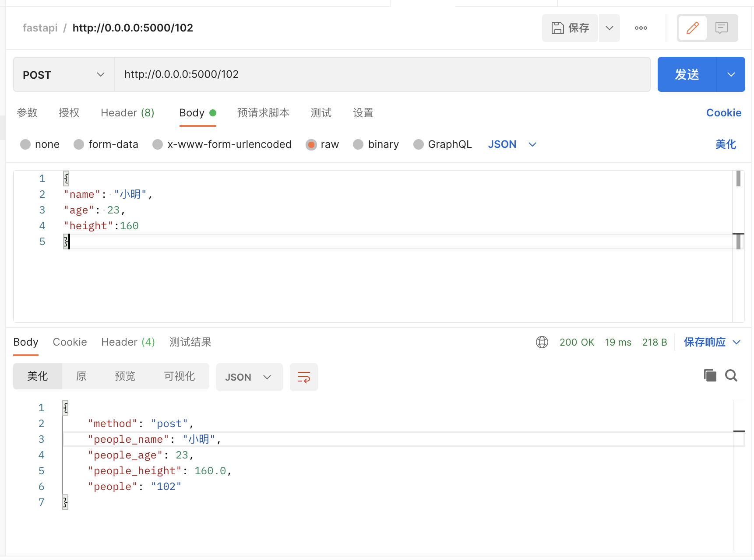Toggle the response line wrap icon
This screenshot has height=560, width=754.
point(303,377)
